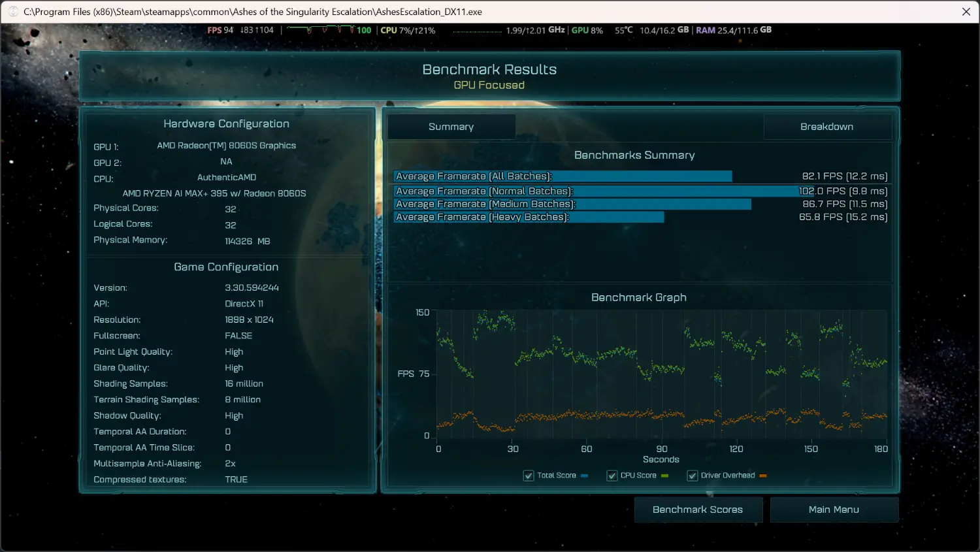Click Physical Memory value 114326 MB
Image resolution: width=980 pixels, height=552 pixels.
248,242
